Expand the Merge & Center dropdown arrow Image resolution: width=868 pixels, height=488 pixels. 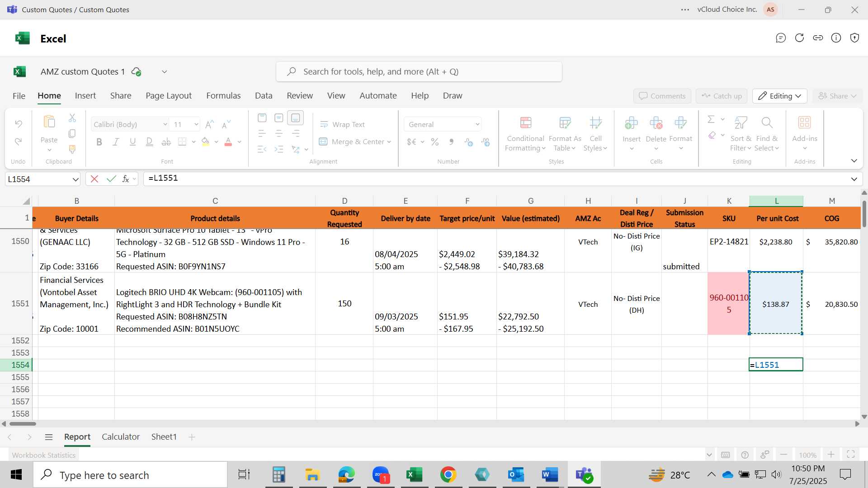389,142
